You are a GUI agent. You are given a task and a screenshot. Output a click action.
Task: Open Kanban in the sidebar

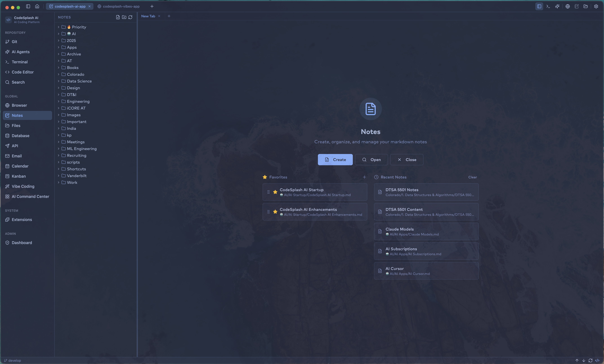[19, 176]
